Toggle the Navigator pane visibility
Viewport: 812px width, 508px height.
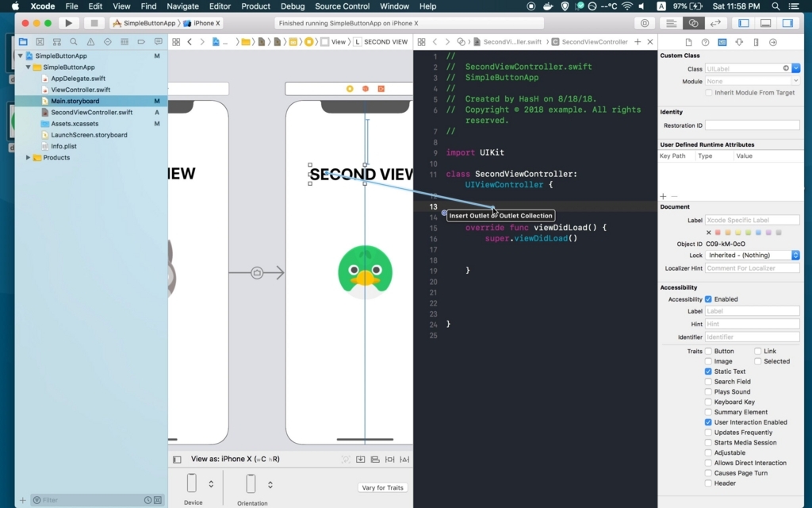coord(744,23)
